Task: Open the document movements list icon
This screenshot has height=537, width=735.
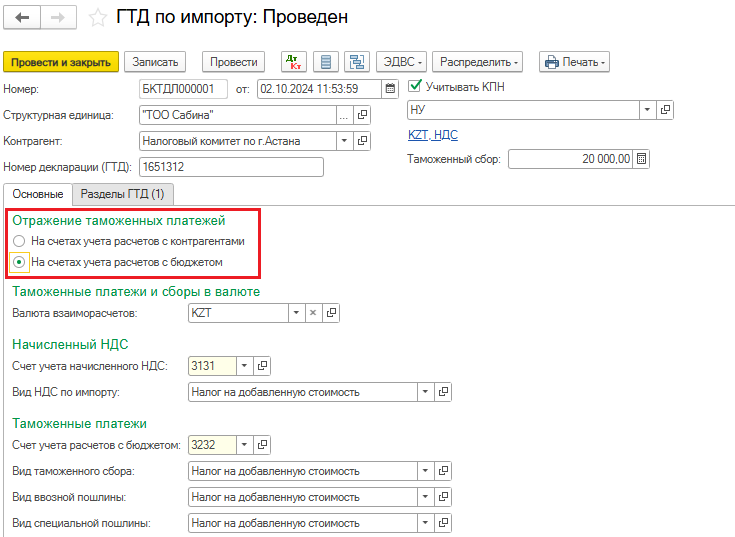Action: coord(326,62)
